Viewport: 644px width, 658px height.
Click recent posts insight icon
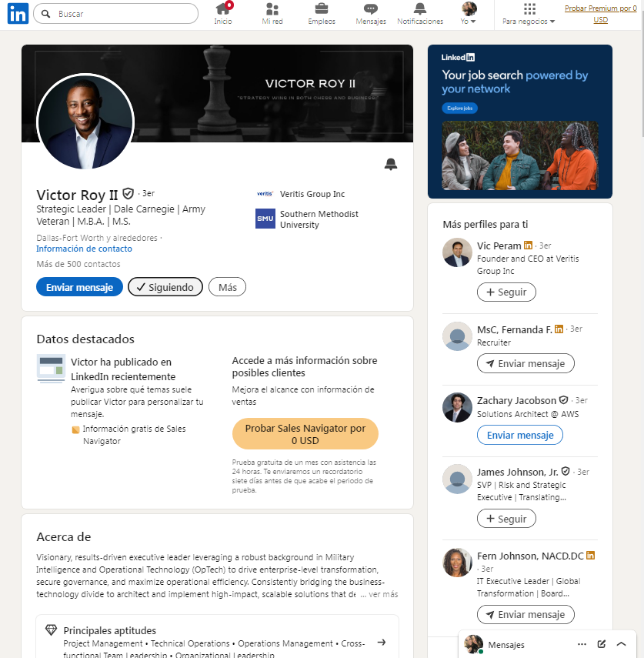(x=51, y=369)
